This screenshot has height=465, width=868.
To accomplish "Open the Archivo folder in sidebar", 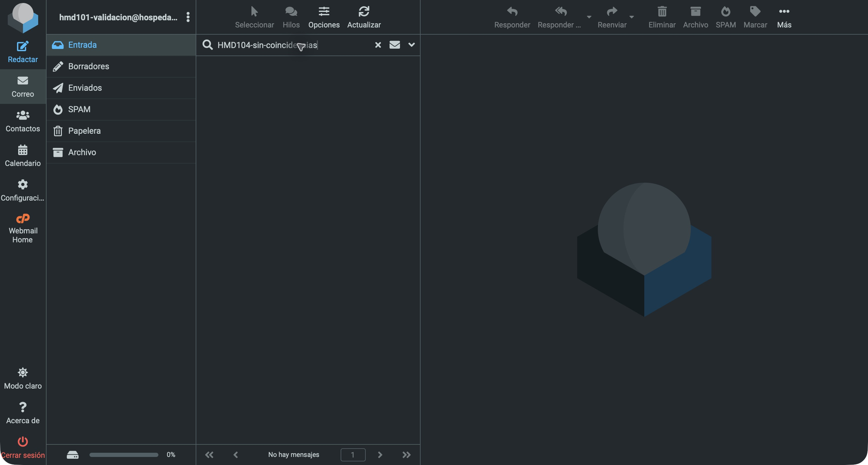I will (121, 153).
